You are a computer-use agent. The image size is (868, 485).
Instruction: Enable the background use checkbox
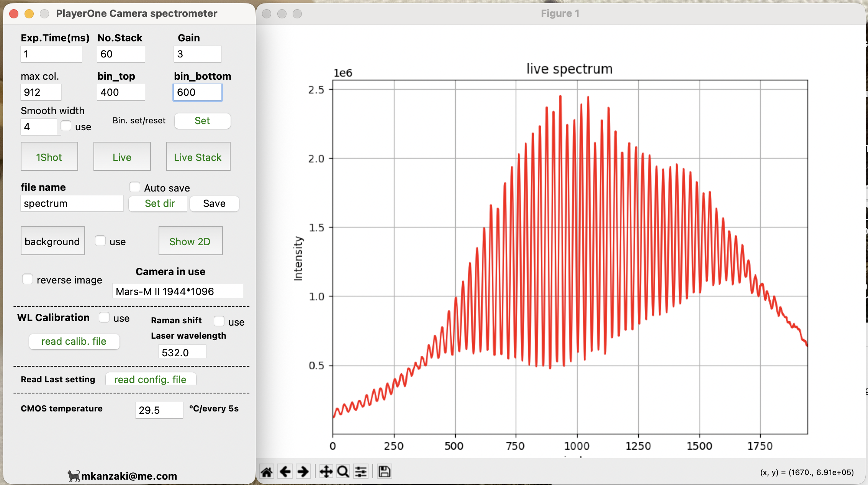(100, 241)
